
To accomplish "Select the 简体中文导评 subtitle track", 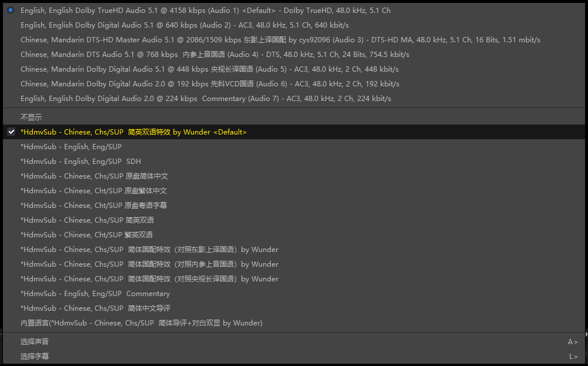I will pyautogui.click(x=95, y=308).
